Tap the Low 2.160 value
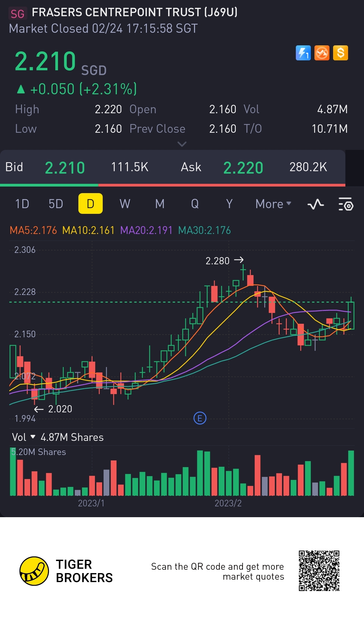364x625 pixels. (x=108, y=129)
